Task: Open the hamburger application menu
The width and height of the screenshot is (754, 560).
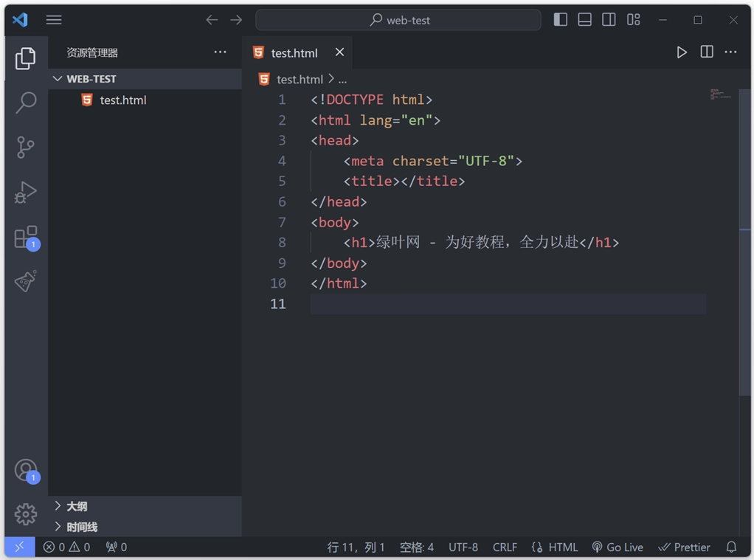Action: 53,20
